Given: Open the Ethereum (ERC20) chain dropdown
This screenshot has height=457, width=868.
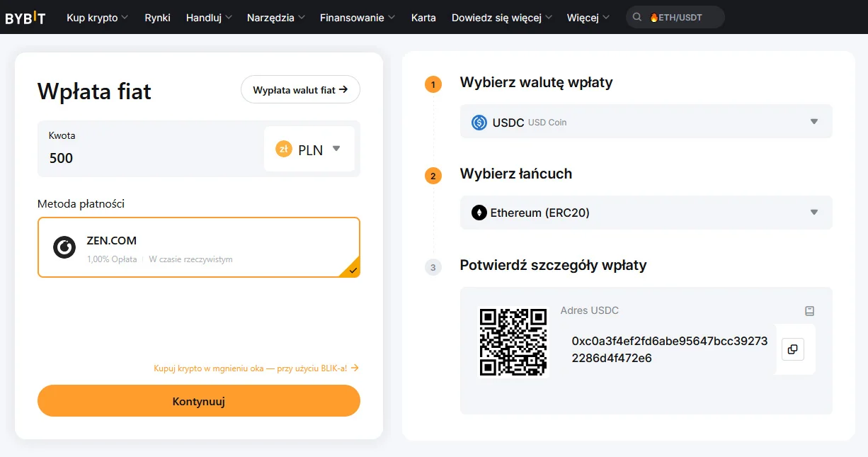Looking at the screenshot, I should click(646, 213).
